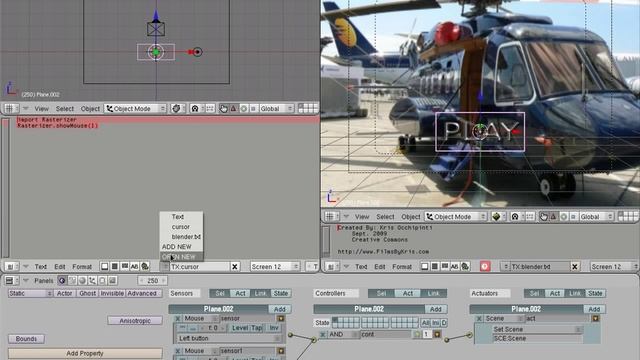The height and width of the screenshot is (360, 640).
Task: Toggle move-object-centers in left 3D view header
Action: pos(210,109)
